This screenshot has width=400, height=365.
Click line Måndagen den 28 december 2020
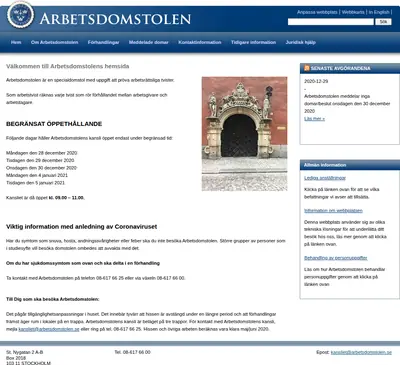(42, 153)
